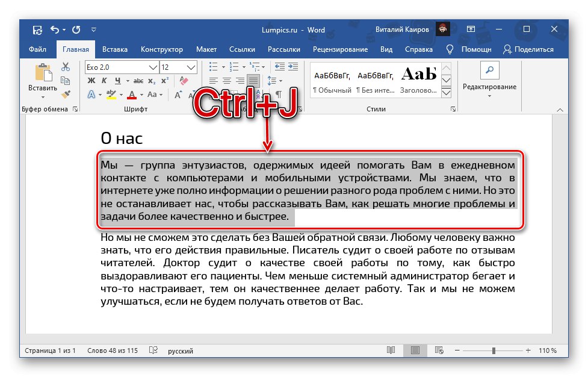
Task: Select the subscript (x₂) icon
Action: coord(151,81)
